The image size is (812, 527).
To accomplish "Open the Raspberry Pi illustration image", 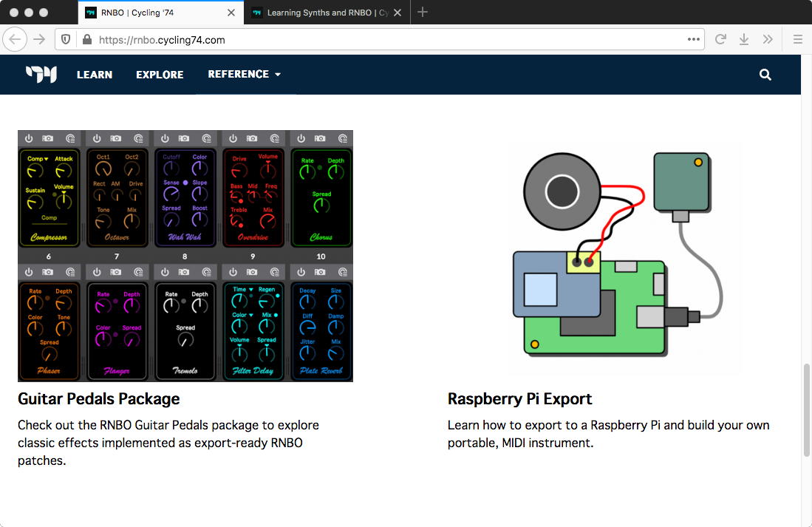I will 624,259.
